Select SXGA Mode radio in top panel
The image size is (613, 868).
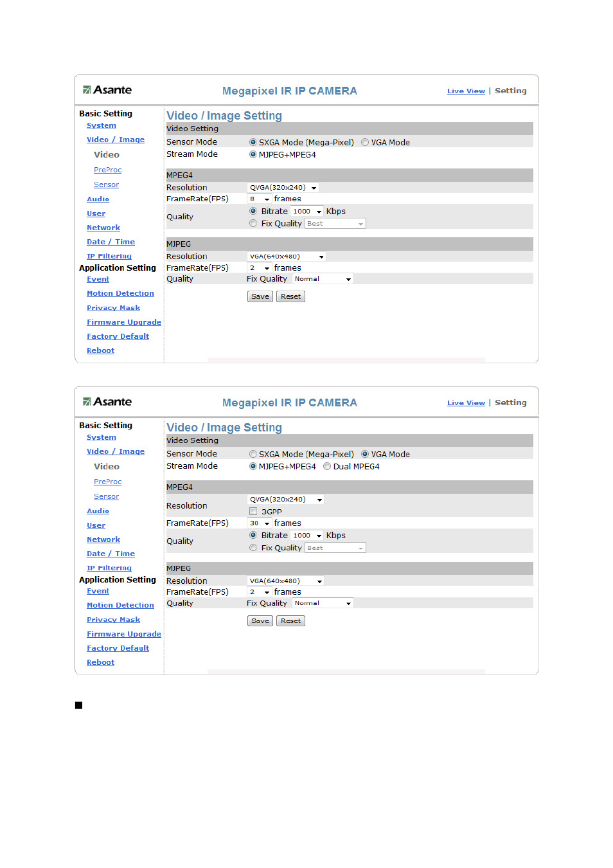pyautogui.click(x=253, y=143)
